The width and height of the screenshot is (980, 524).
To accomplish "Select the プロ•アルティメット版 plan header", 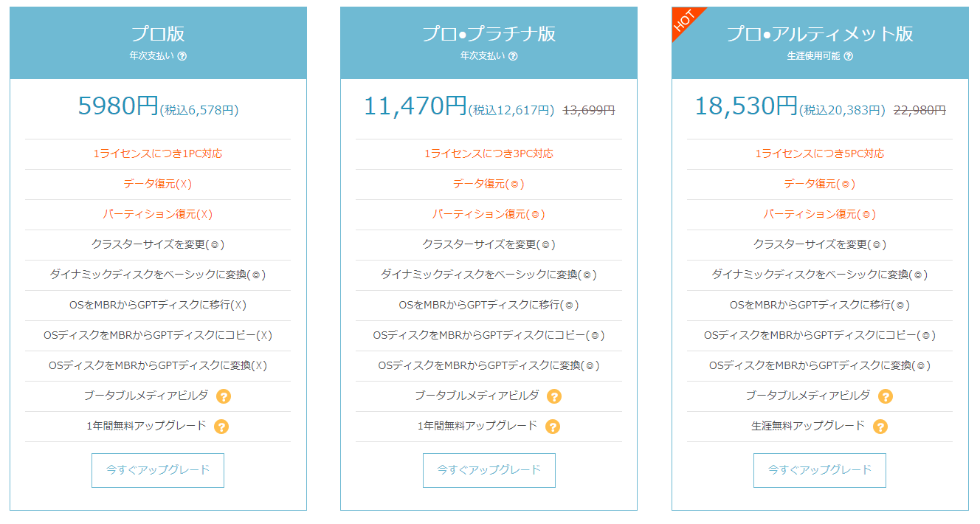I will [x=819, y=34].
